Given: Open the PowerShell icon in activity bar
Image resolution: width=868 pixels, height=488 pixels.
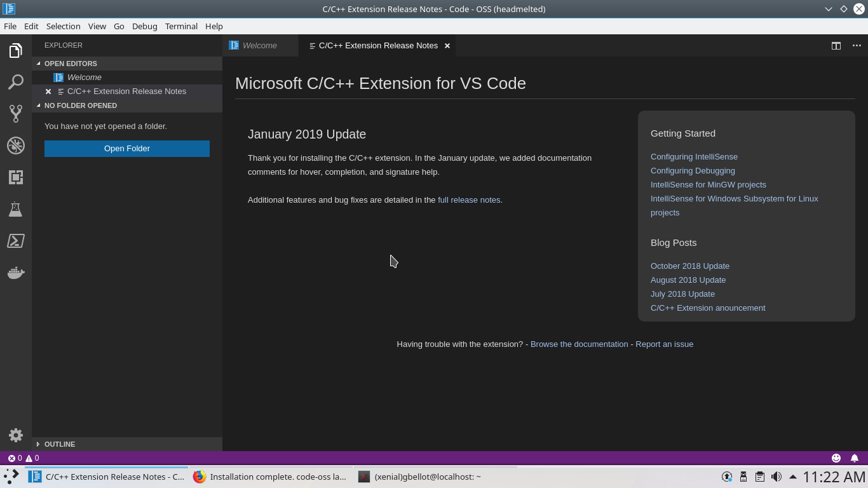Looking at the screenshot, I should [16, 241].
